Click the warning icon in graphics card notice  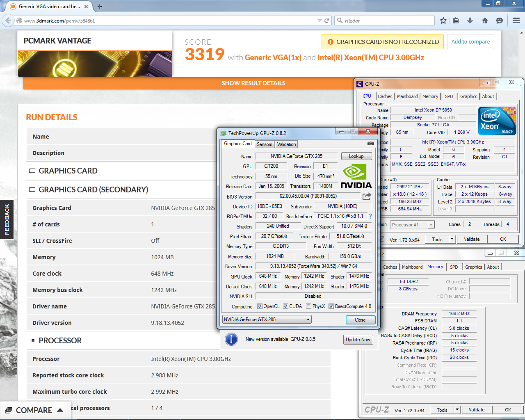click(330, 42)
